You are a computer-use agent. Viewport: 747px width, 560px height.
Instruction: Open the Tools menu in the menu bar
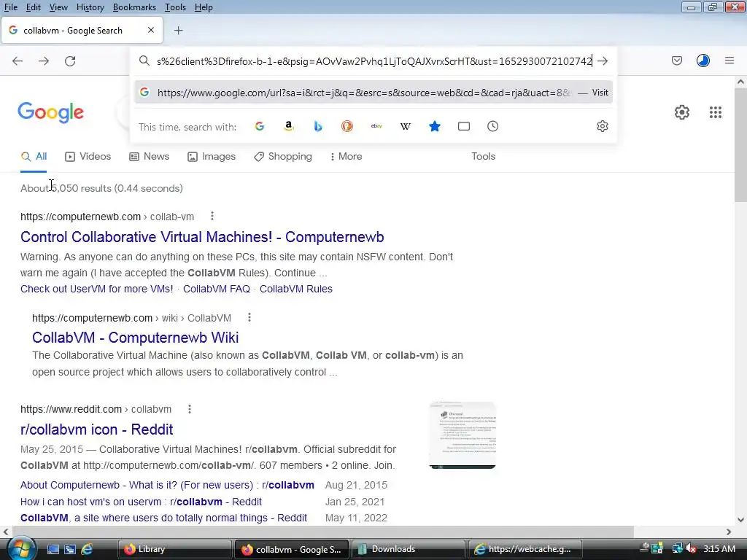pyautogui.click(x=175, y=7)
